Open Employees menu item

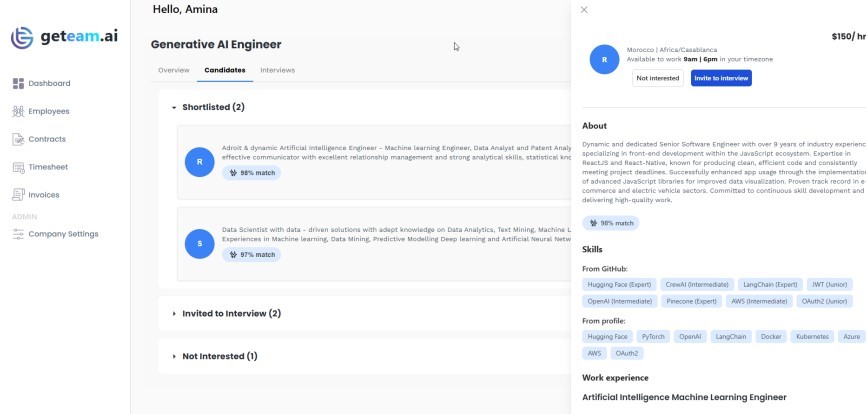[x=49, y=112]
